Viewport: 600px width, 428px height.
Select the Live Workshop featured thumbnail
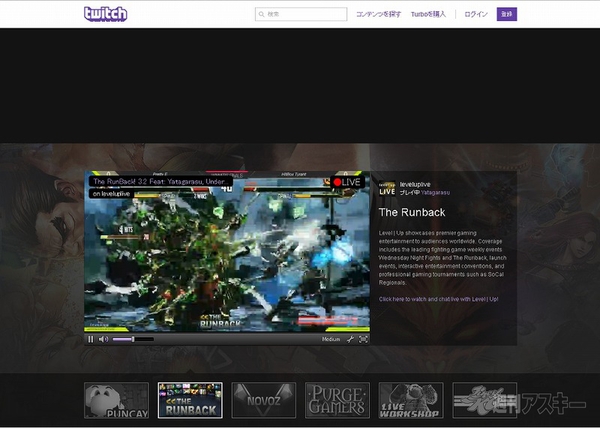411,400
